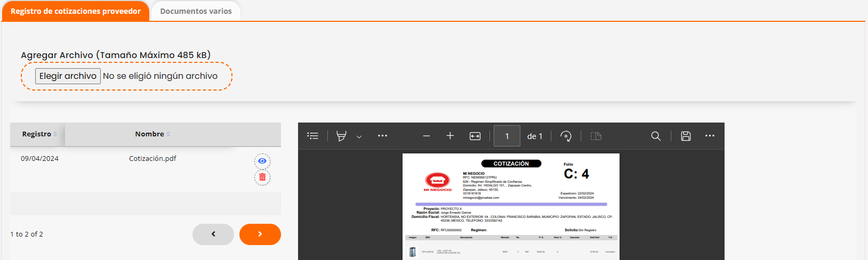868x260 pixels.
Task: Select the PDF highlight drawing tool
Action: click(x=341, y=136)
